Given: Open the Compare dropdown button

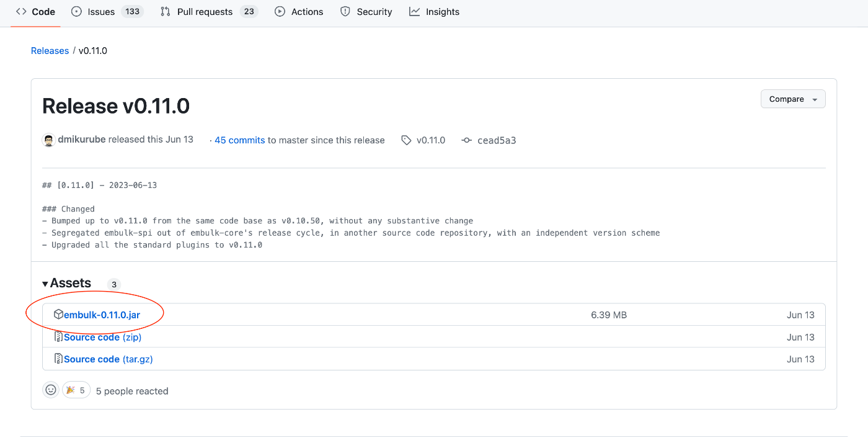Looking at the screenshot, I should [793, 99].
